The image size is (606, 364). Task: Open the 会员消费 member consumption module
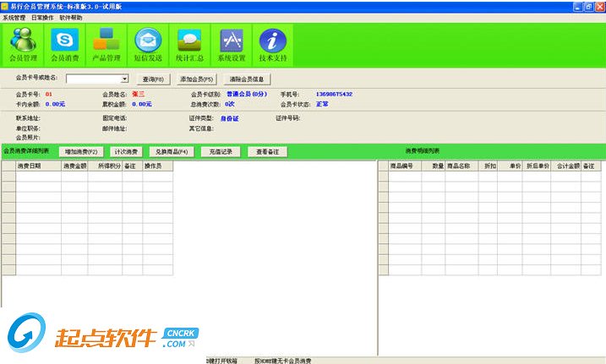(x=64, y=45)
